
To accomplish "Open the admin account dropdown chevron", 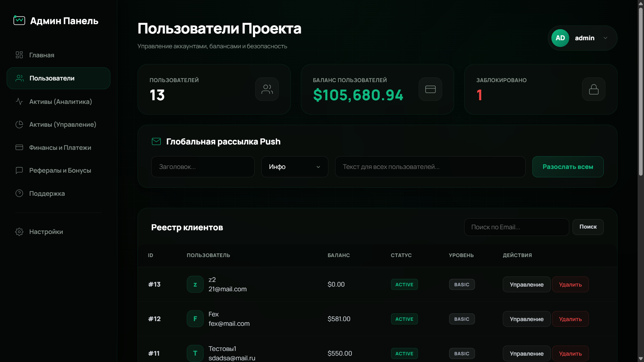I will coord(605,38).
